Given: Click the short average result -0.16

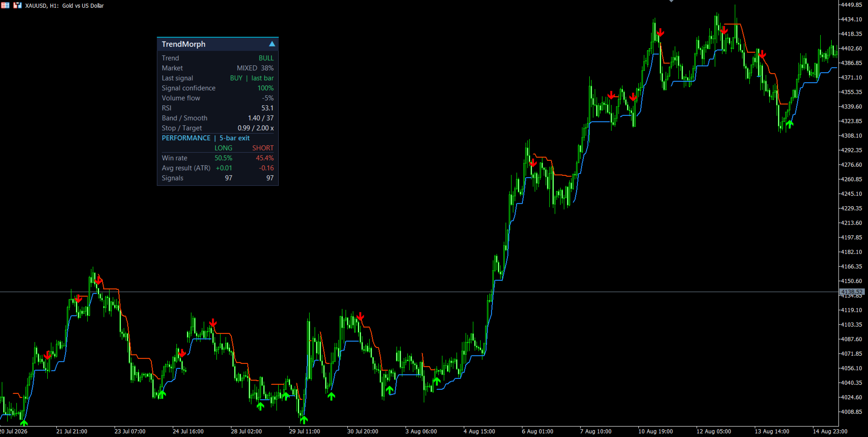Looking at the screenshot, I should tap(266, 168).
